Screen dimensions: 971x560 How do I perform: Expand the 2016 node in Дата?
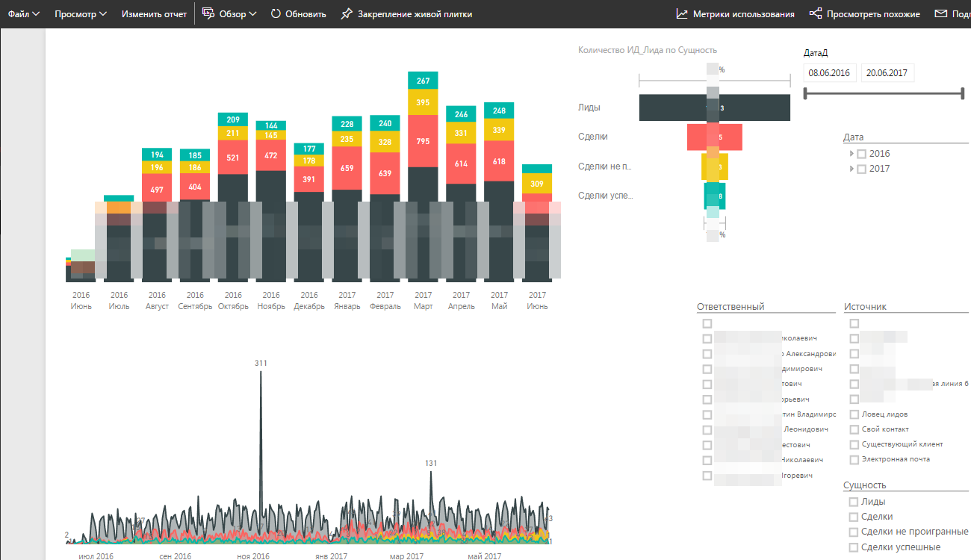pos(851,154)
